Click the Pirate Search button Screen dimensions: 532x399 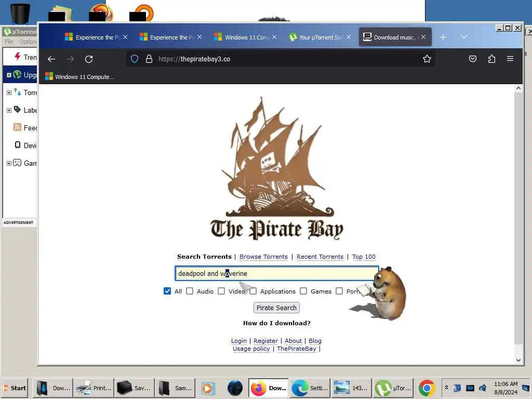276,308
